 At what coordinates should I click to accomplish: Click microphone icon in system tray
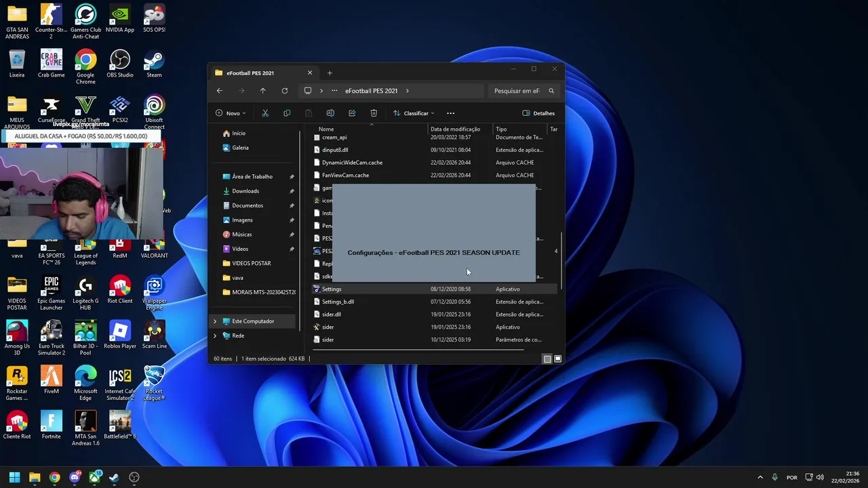(x=774, y=477)
